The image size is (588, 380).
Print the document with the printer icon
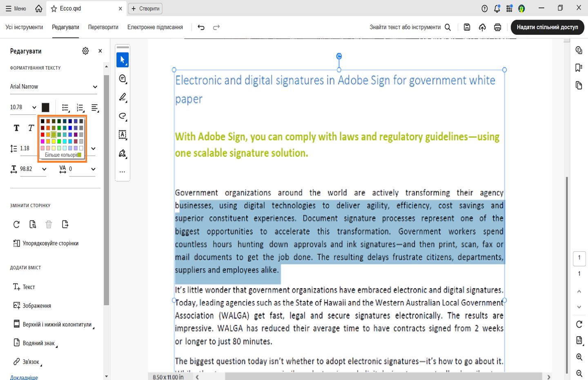click(x=497, y=27)
